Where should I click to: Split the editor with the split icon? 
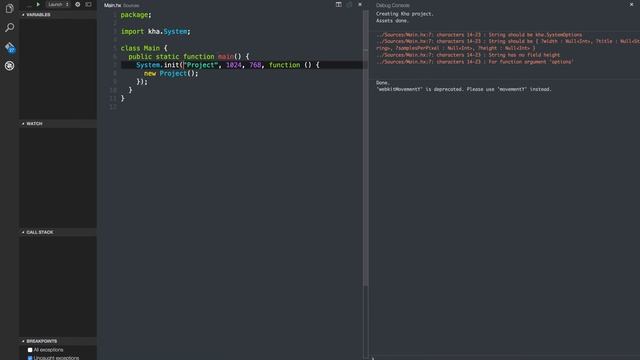[339, 4]
